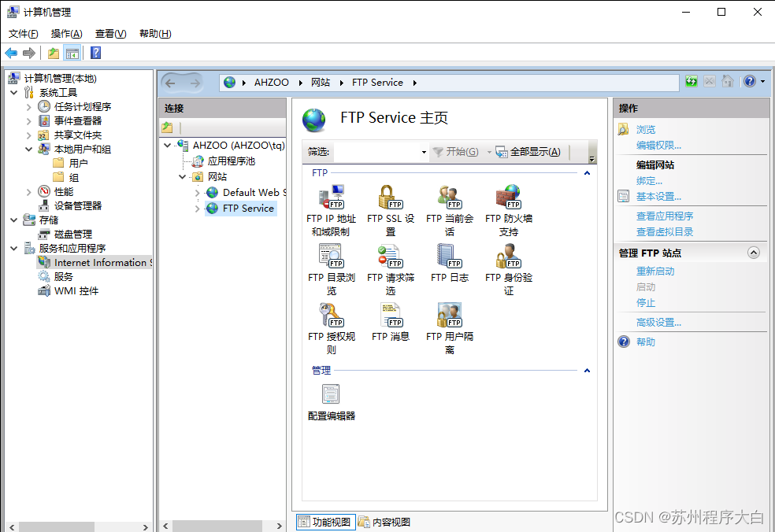Click the help book icon in the toolbar
This screenshot has height=532, width=775.
(x=96, y=53)
